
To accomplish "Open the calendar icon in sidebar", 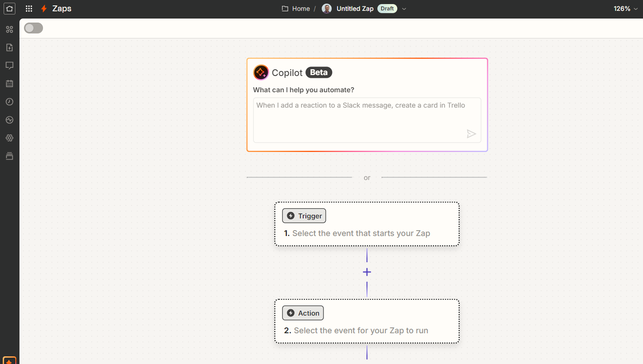I will click(10, 84).
